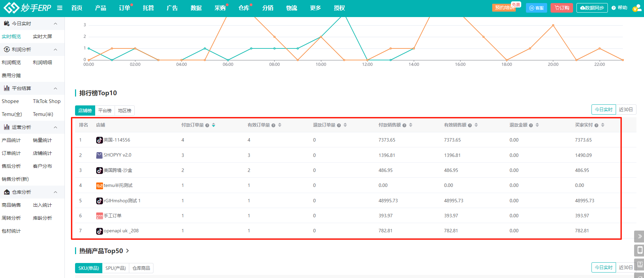Viewport: 644px width, 278px height.
Task: Click the 妙手ERP logo
Action: pyautogui.click(x=27, y=8)
